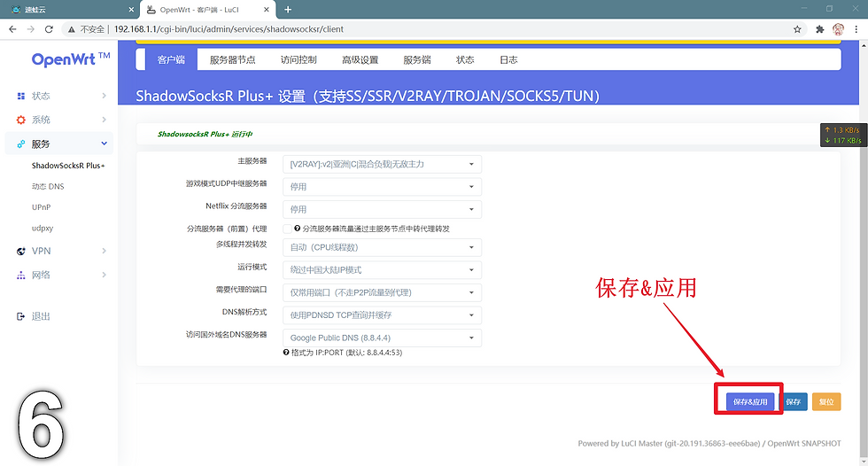Expand the 网络 sidebar chevron

(105, 275)
